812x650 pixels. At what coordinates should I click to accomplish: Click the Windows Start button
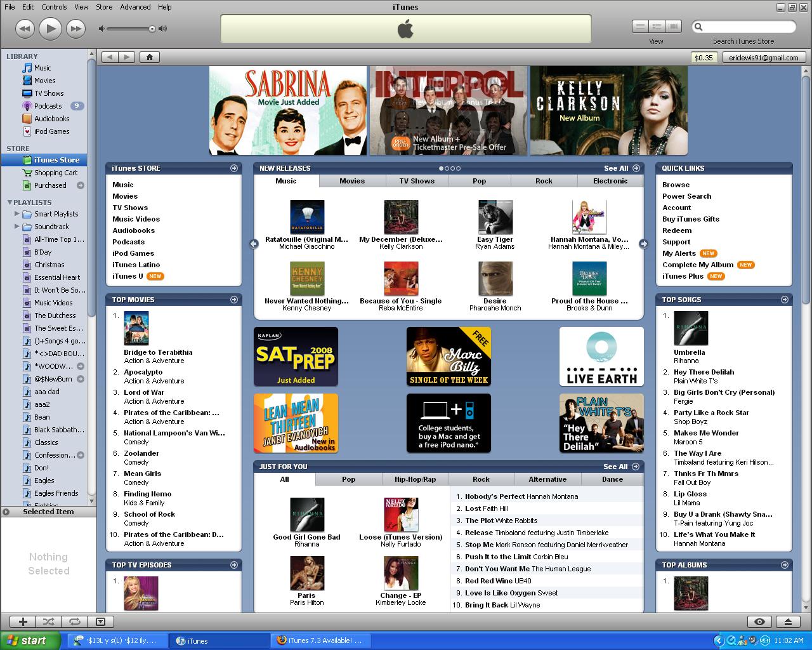point(30,640)
